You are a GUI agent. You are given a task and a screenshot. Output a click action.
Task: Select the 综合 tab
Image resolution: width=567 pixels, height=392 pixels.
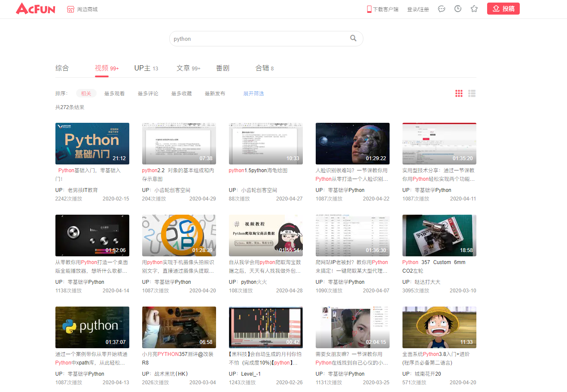tap(62, 68)
